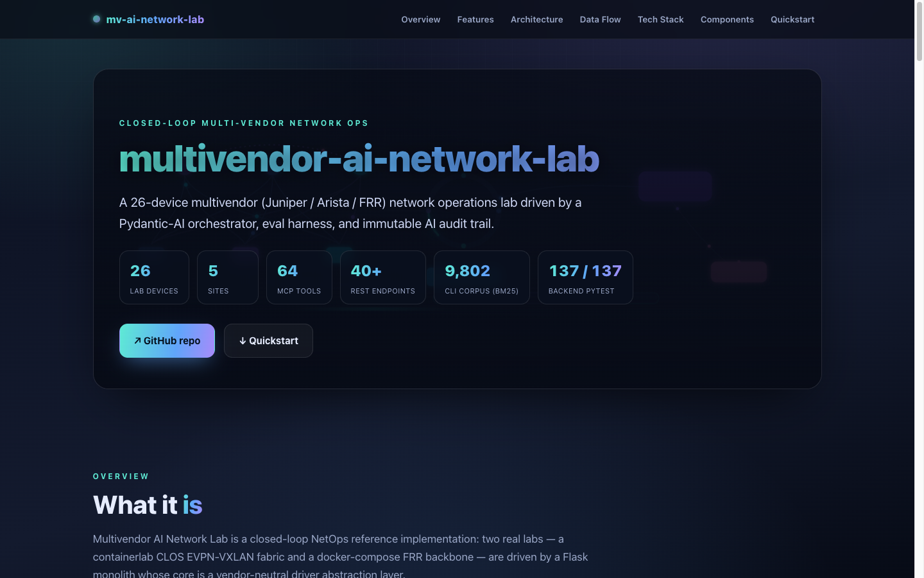
Task: Click the OVERVIEW section label
Action: coord(121,477)
